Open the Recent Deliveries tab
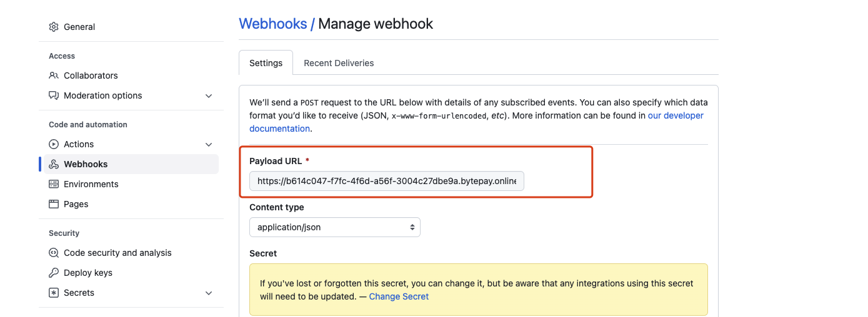This screenshot has width=868, height=317. click(339, 63)
